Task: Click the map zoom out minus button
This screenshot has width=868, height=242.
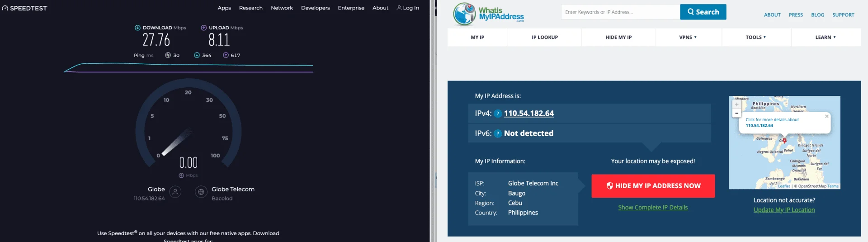Action: point(736,113)
